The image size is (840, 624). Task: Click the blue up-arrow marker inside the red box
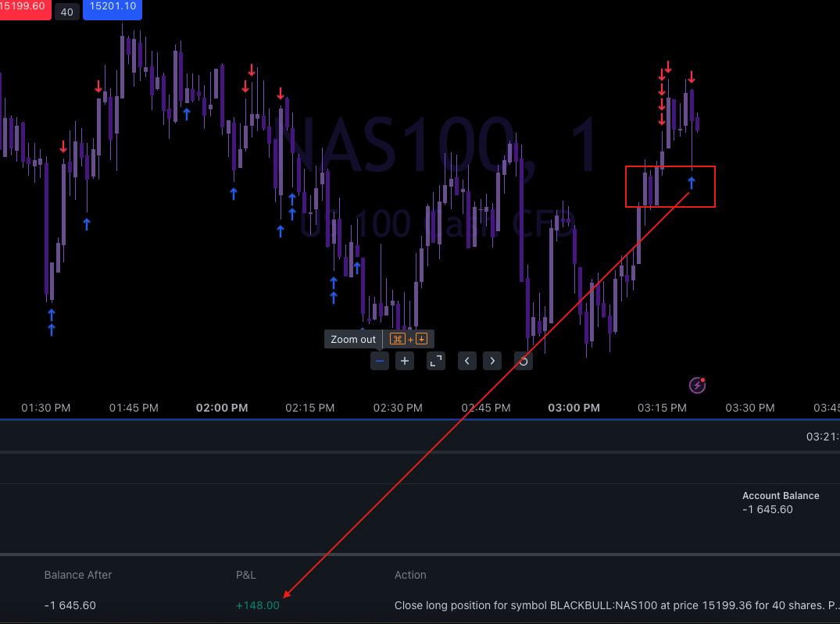pyautogui.click(x=691, y=183)
